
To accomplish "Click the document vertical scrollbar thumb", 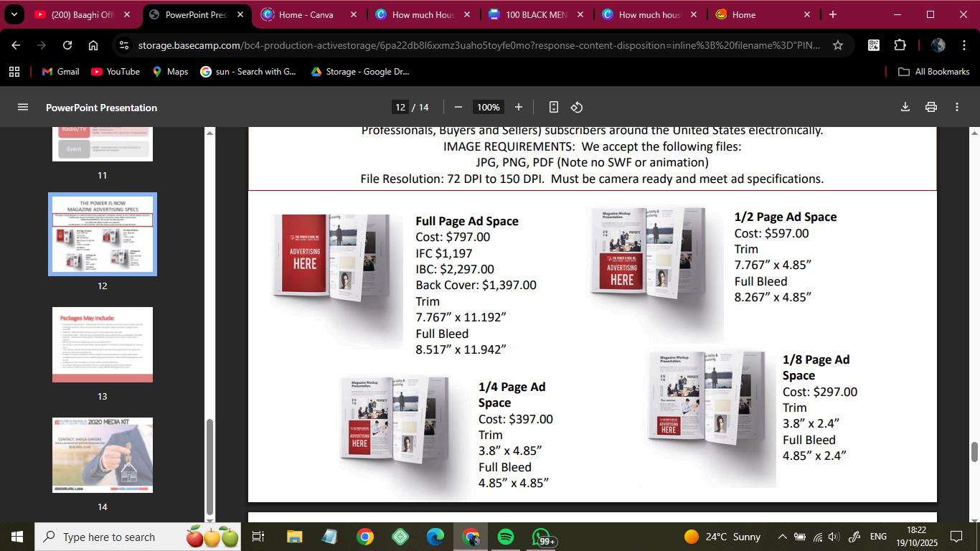I will coord(974,453).
